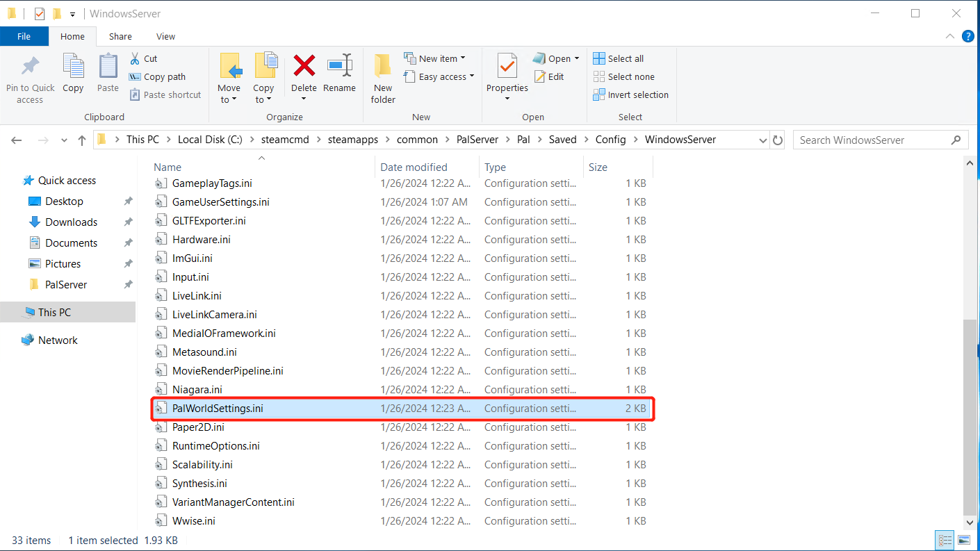Click Config in the address breadcrumb
The height and width of the screenshot is (551, 980).
610,140
